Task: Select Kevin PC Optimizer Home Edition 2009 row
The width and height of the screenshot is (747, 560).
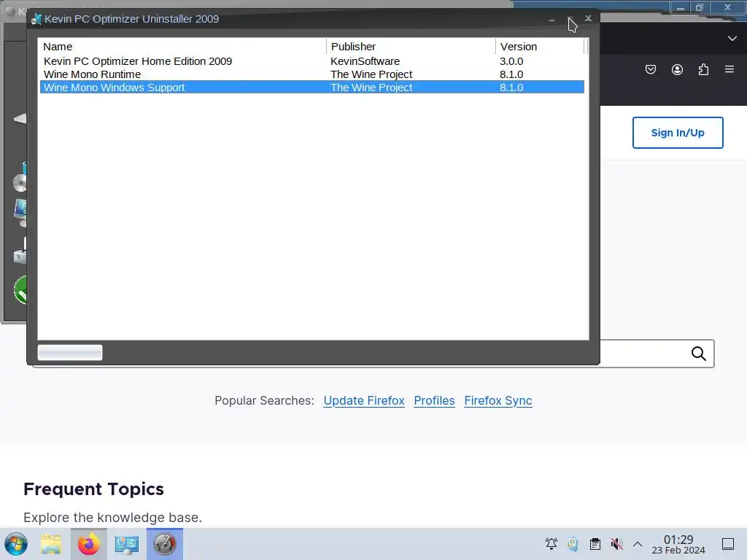Action: tap(312, 61)
